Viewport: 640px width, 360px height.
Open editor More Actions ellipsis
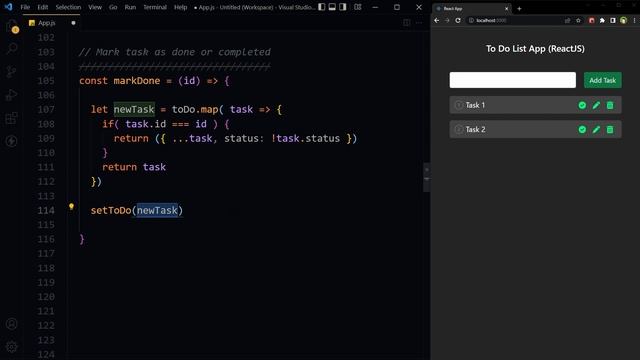click(x=419, y=23)
